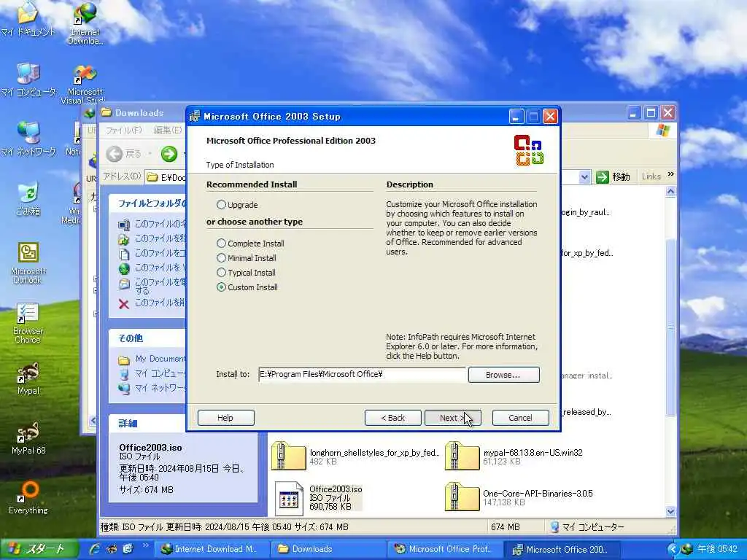Switch to Downloads taskbar item

pyautogui.click(x=329, y=549)
